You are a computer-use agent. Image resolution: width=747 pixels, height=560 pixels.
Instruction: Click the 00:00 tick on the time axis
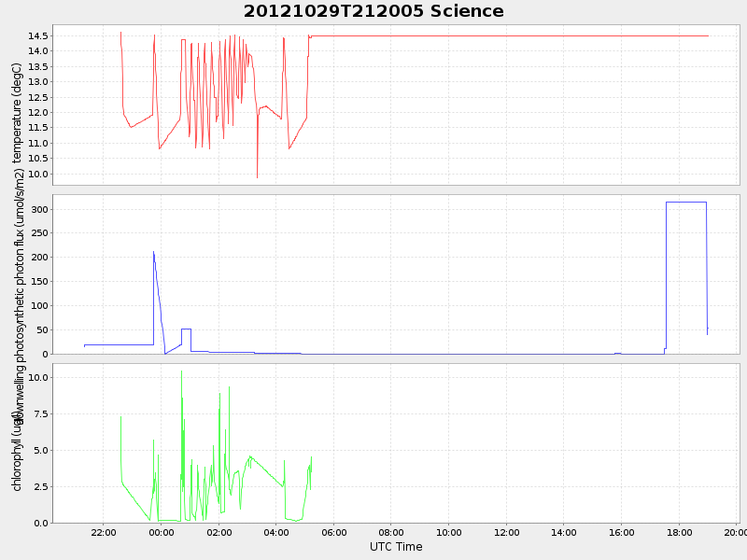(162, 532)
